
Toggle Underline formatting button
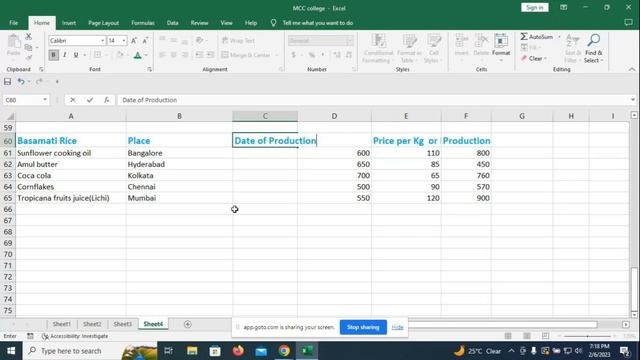(76, 55)
